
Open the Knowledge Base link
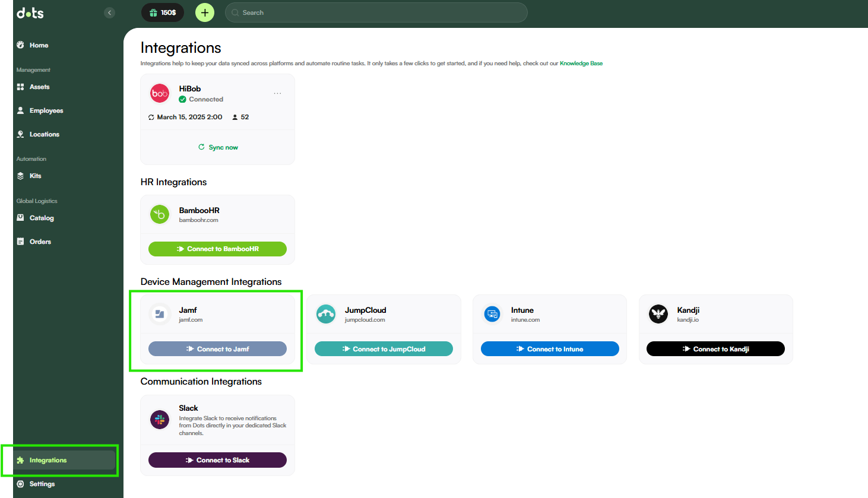(581, 64)
